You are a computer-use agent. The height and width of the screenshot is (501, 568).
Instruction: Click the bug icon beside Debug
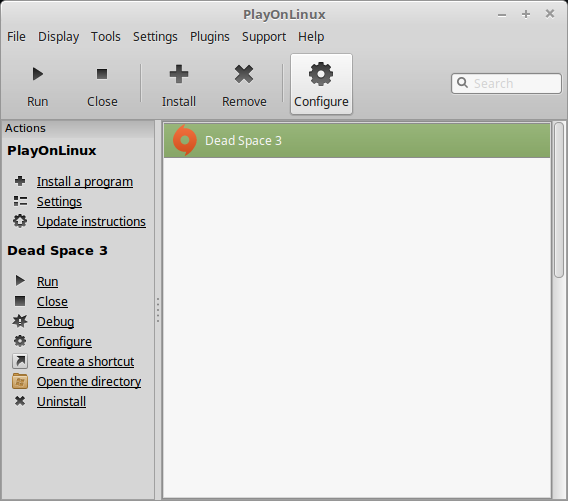click(x=20, y=321)
